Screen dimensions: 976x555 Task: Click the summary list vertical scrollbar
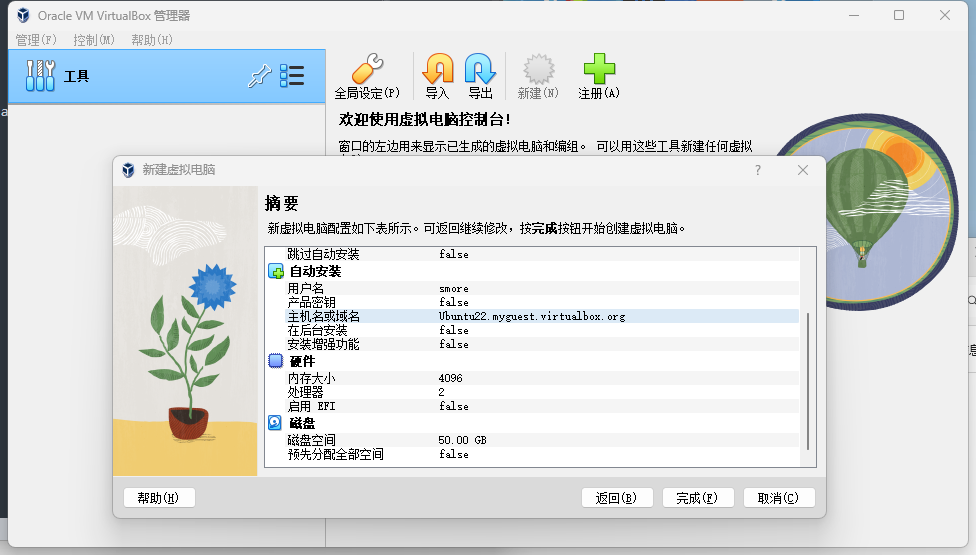click(808, 381)
